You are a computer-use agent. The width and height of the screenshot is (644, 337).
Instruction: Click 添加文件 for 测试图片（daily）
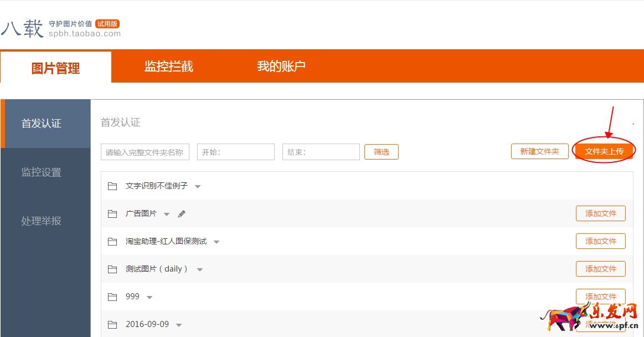(x=600, y=269)
